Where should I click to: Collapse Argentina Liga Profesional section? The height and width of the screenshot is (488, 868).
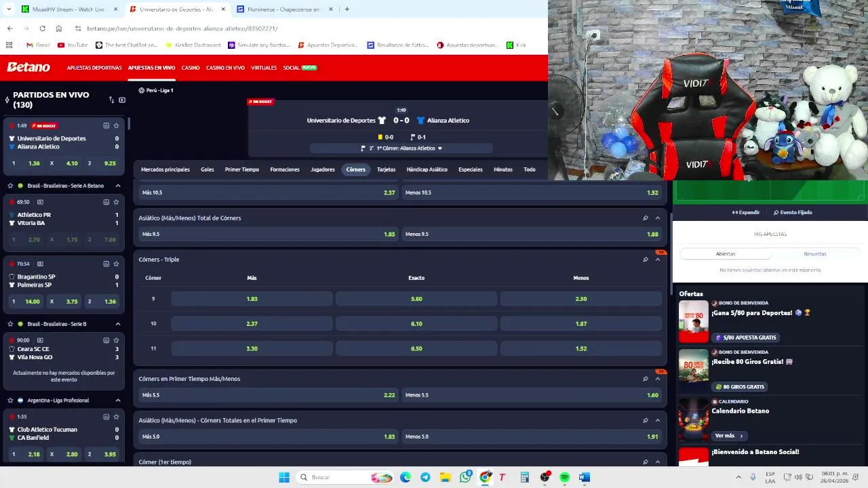[x=117, y=401]
